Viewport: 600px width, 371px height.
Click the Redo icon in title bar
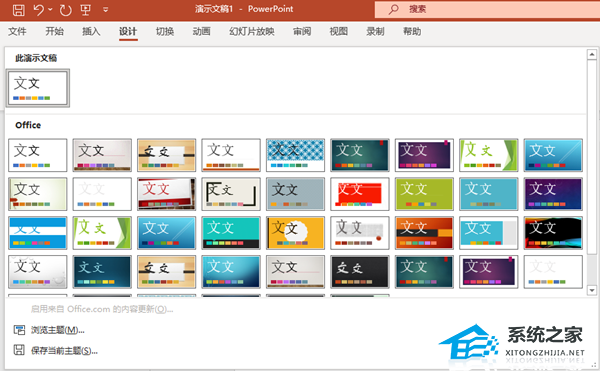[x=66, y=10]
